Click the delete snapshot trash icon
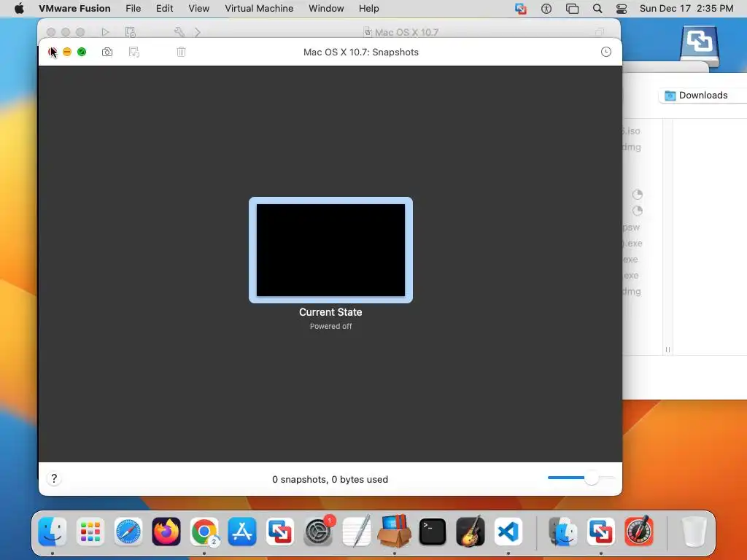Image resolution: width=747 pixels, height=560 pixels. point(181,52)
